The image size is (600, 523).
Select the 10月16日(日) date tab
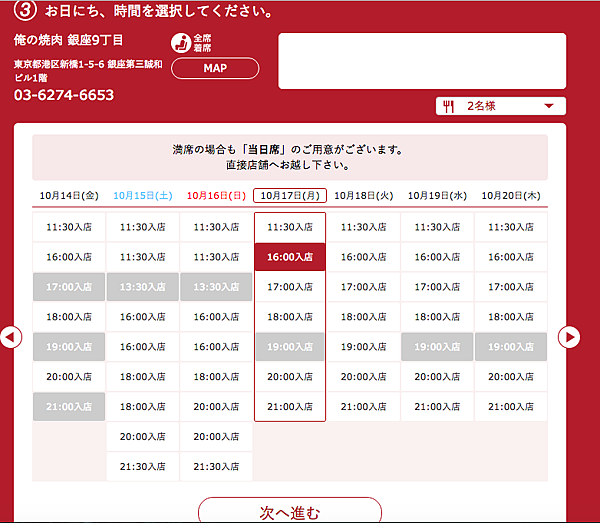(216, 196)
